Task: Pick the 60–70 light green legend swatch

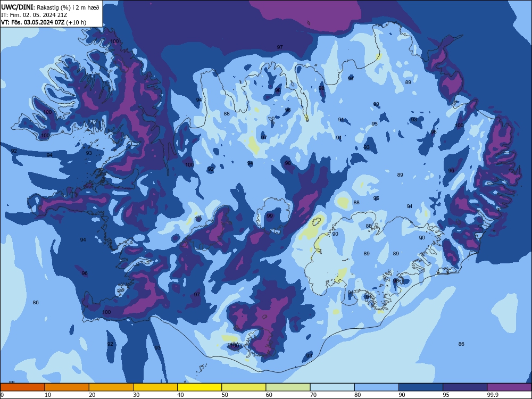Action: click(x=288, y=387)
